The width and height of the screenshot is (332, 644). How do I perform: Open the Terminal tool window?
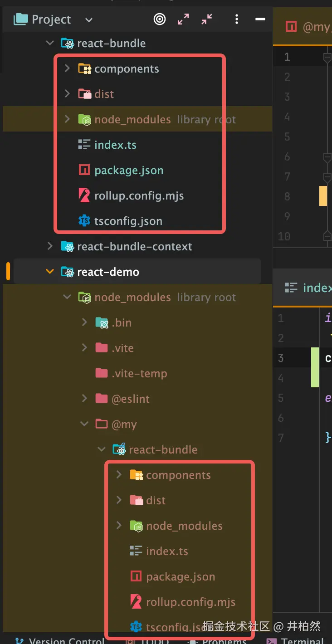[x=302, y=640]
